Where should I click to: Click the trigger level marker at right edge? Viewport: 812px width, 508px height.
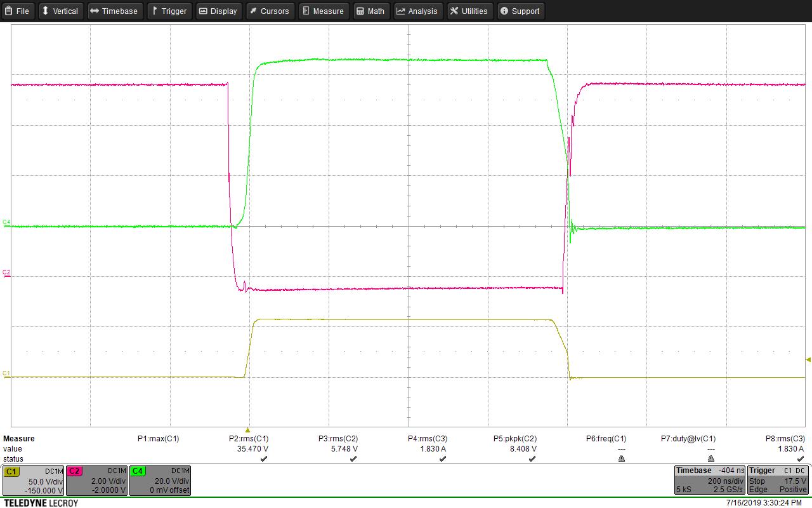coord(808,359)
